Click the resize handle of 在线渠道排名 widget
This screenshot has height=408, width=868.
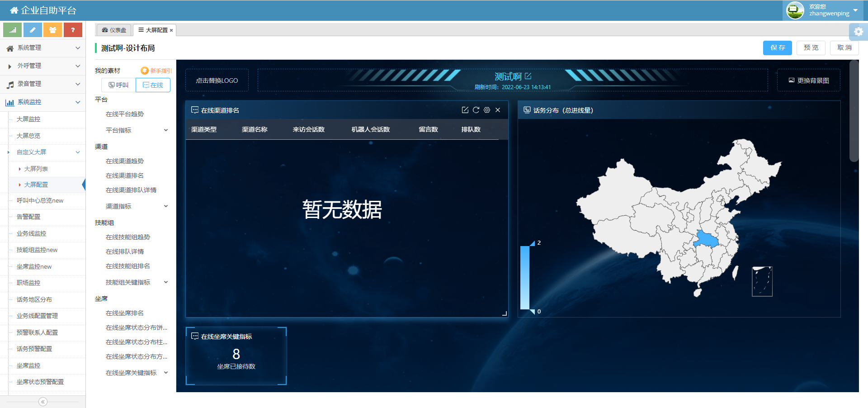coord(505,313)
